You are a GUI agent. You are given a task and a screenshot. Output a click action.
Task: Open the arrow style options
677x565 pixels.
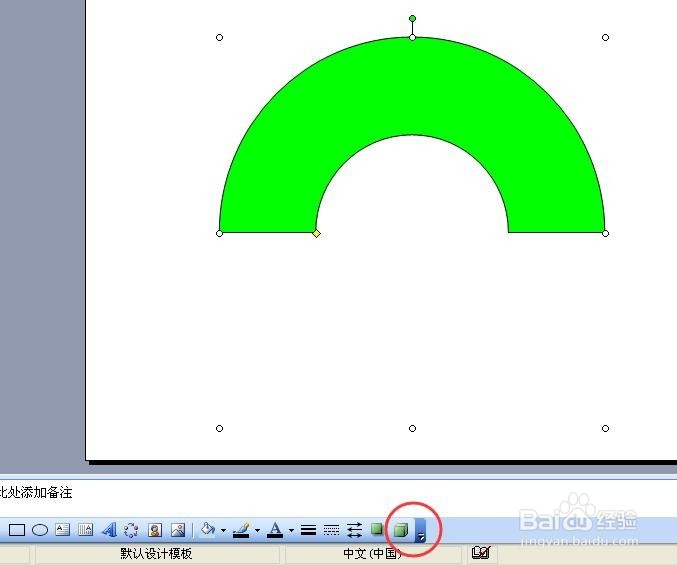click(354, 530)
